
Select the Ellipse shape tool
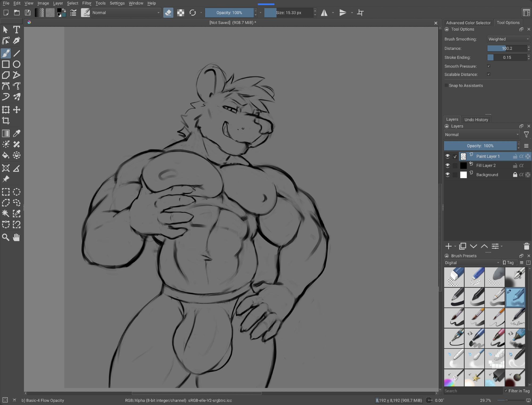(17, 64)
